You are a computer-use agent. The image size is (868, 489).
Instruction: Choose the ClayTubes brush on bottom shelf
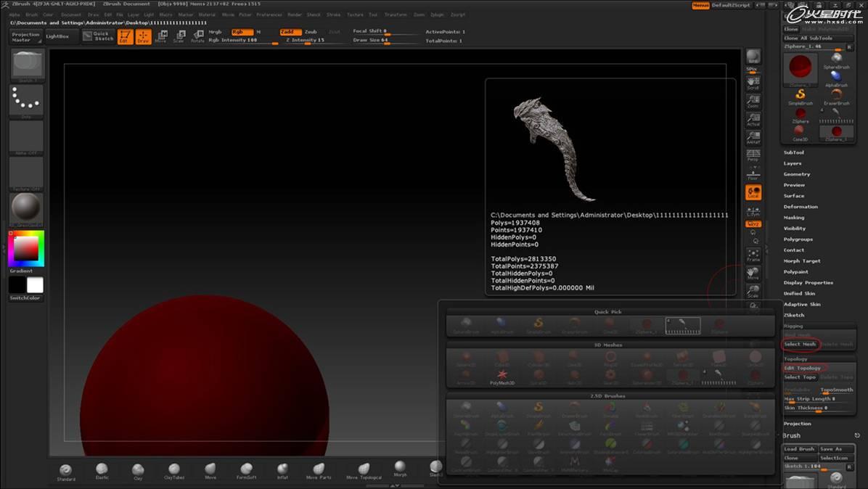pos(174,472)
